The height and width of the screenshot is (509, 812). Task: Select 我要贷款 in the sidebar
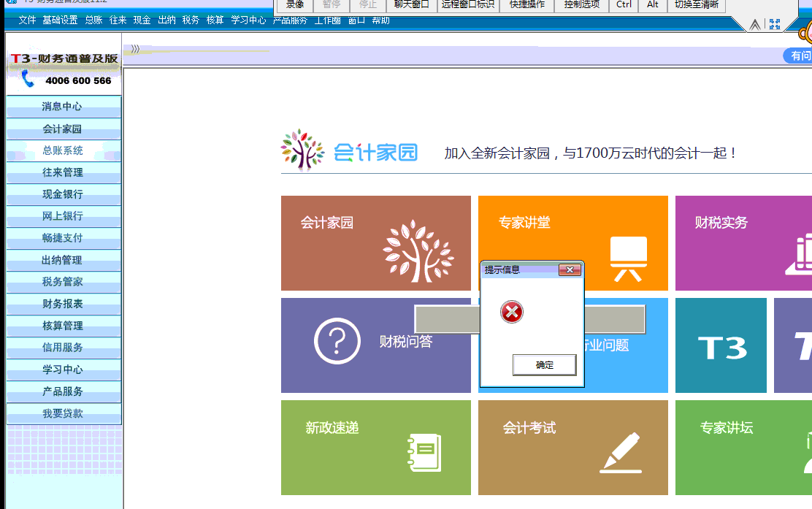point(64,414)
